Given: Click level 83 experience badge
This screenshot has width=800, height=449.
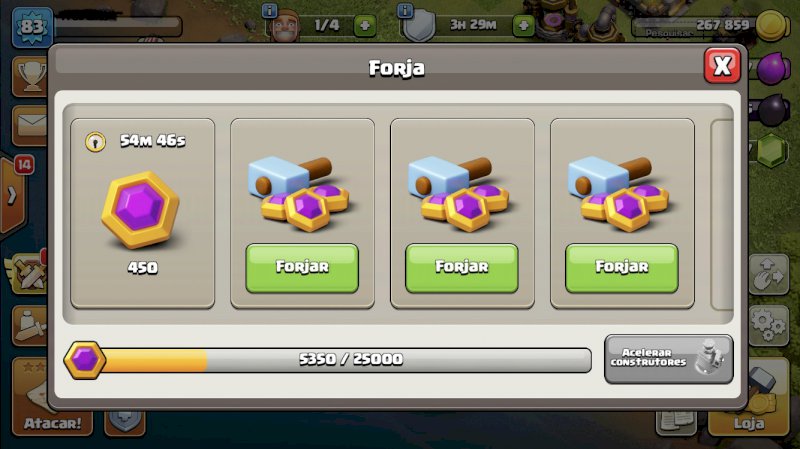Looking at the screenshot, I should click(x=32, y=27).
